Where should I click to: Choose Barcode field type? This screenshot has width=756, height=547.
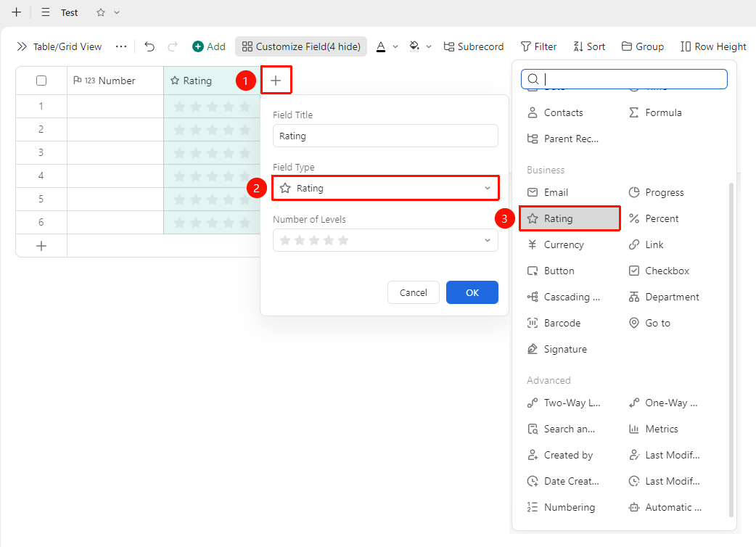click(554, 324)
